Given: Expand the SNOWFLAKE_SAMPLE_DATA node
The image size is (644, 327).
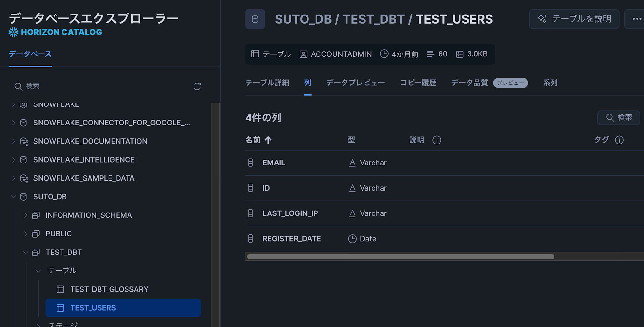Looking at the screenshot, I should coord(13,178).
